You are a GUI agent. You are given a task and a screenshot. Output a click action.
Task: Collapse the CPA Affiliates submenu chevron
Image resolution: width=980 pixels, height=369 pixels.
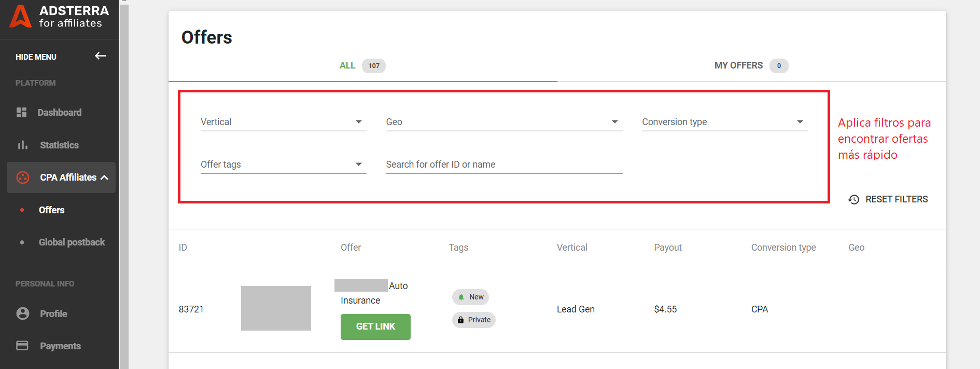[105, 177]
